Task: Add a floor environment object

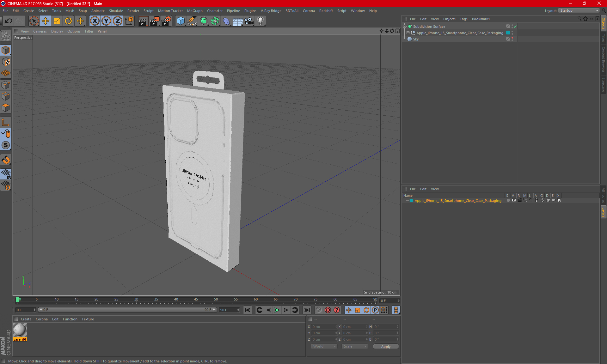Action: click(237, 21)
